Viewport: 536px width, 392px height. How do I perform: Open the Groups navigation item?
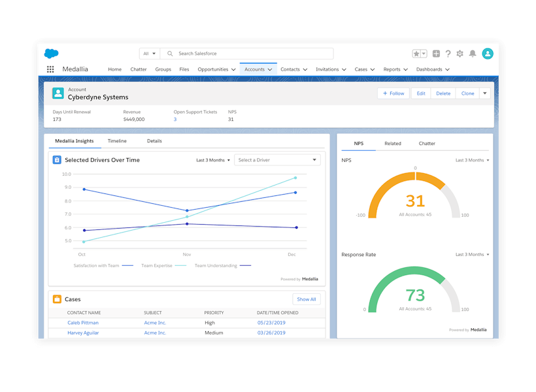[163, 69]
